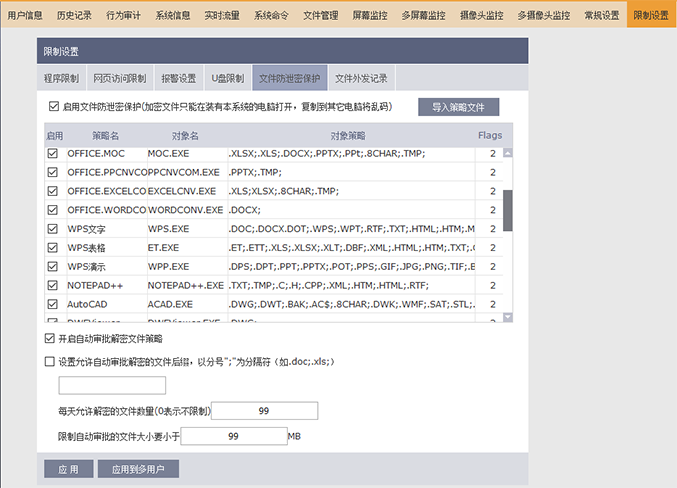677x488 pixels.
Task: Open the 网页访问限制 sub-tab
Action: (x=120, y=78)
